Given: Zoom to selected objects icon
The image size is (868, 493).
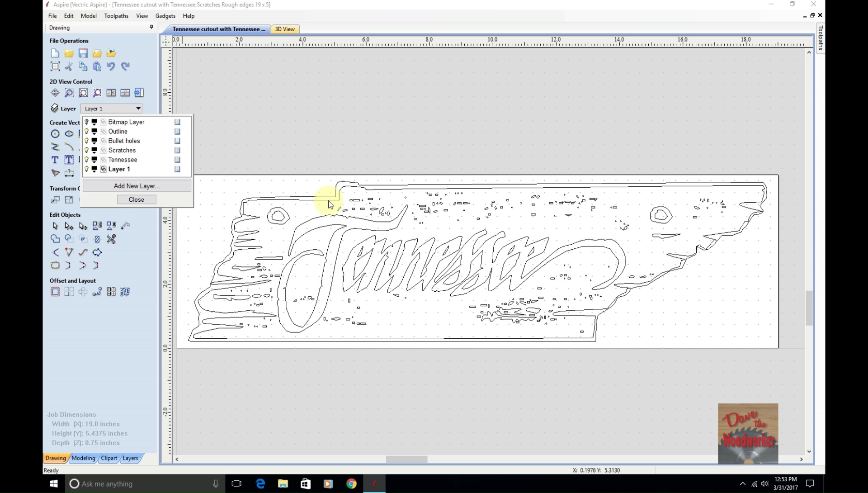Looking at the screenshot, I should click(97, 93).
